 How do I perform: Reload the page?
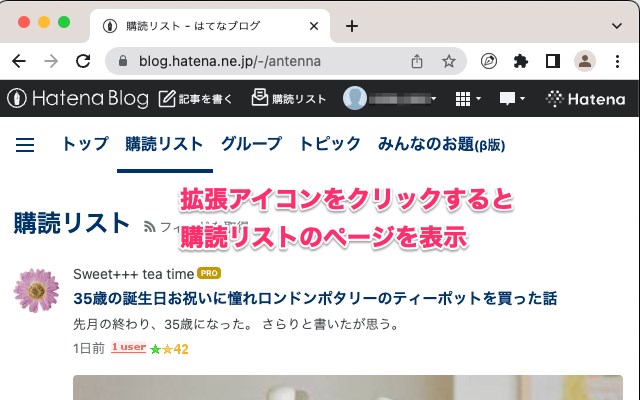(x=83, y=61)
